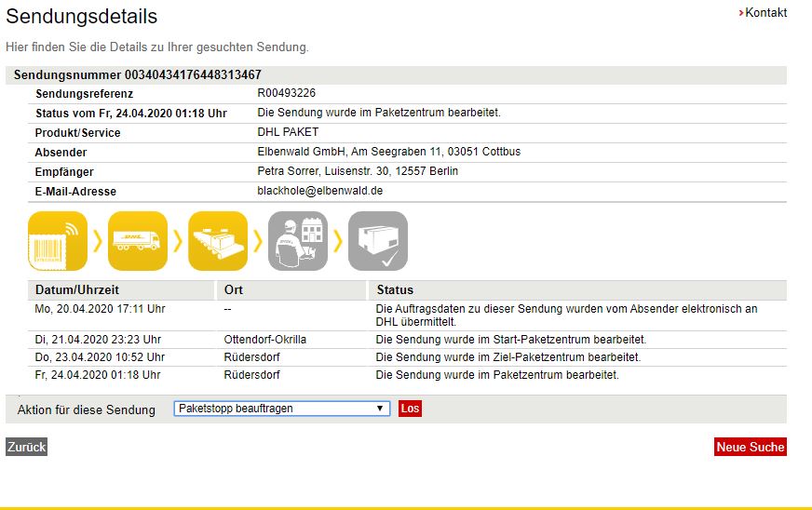
Task: Click the Sendungsreferenz value R00493226
Action: click(286, 93)
